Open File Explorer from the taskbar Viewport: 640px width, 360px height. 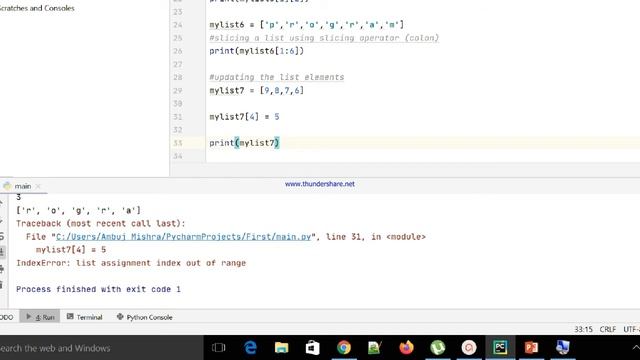(281, 347)
